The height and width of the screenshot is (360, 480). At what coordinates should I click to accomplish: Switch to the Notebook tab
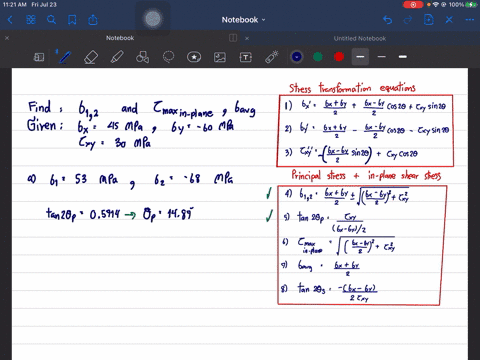click(x=120, y=38)
